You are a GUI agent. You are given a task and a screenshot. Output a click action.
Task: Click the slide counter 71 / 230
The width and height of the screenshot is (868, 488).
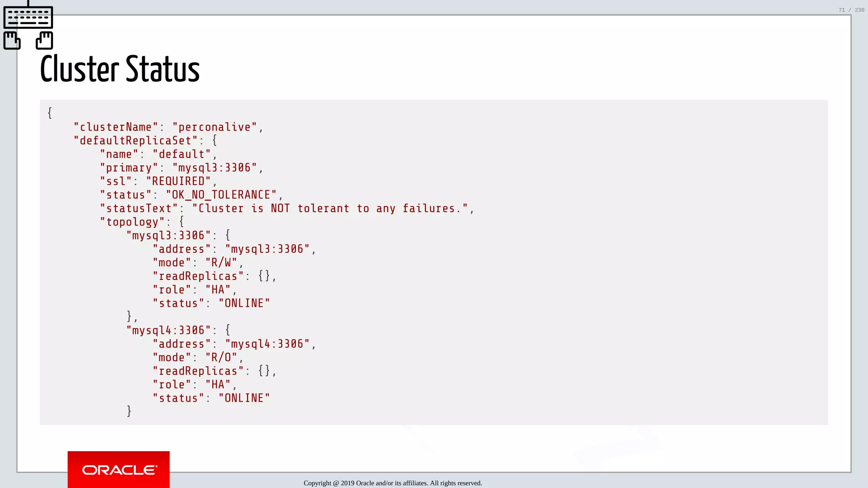851,10
